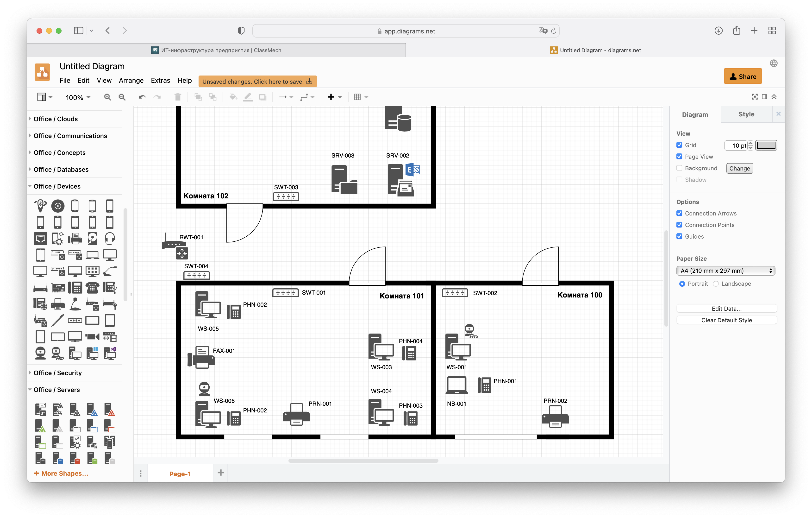This screenshot has height=518, width=812.
Task: Select the headset shape in Devices palette
Action: (110, 239)
